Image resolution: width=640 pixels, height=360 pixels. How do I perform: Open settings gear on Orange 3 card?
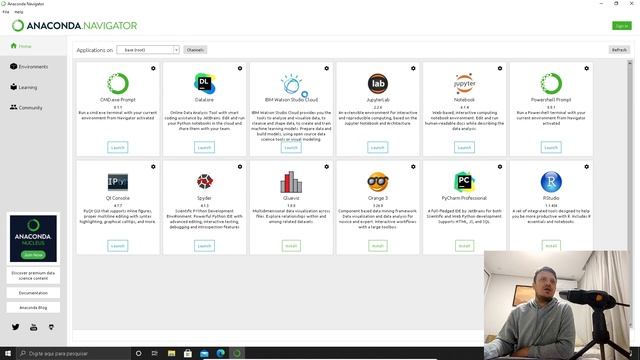pos(413,167)
